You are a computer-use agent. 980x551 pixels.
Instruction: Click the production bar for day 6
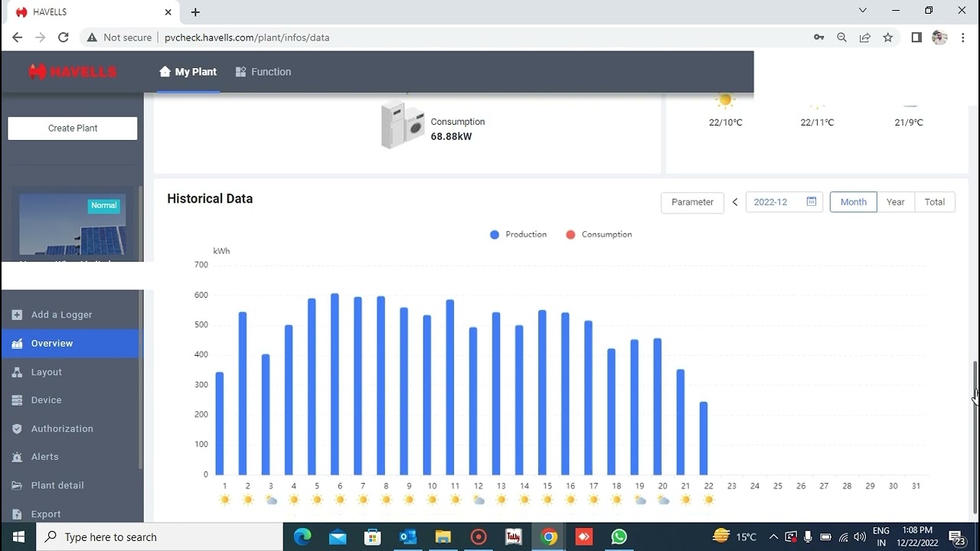tap(335, 384)
